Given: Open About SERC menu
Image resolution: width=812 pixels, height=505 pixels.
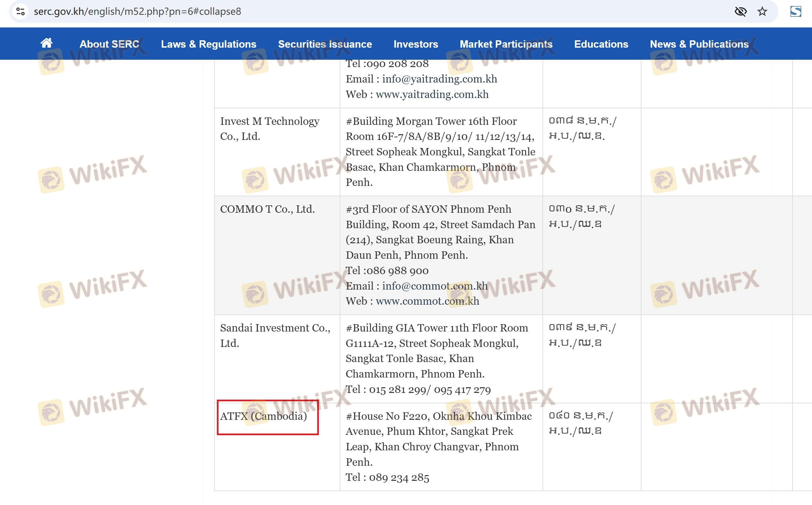Looking at the screenshot, I should point(109,44).
